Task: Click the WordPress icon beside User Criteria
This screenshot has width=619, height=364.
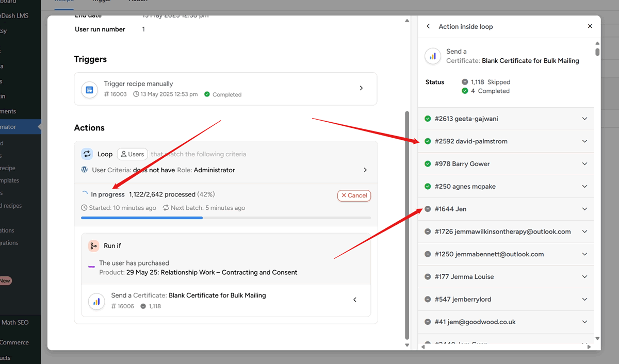Action: pyautogui.click(x=85, y=170)
